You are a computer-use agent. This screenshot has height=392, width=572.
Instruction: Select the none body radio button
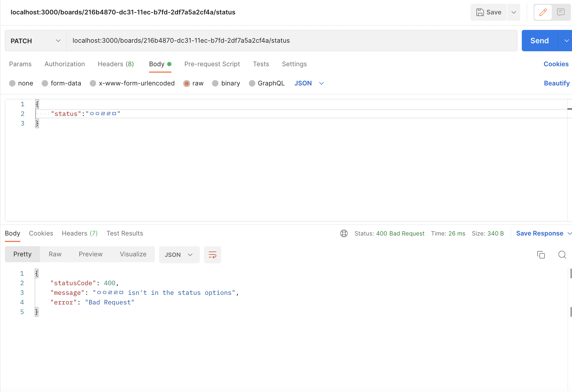coord(12,83)
